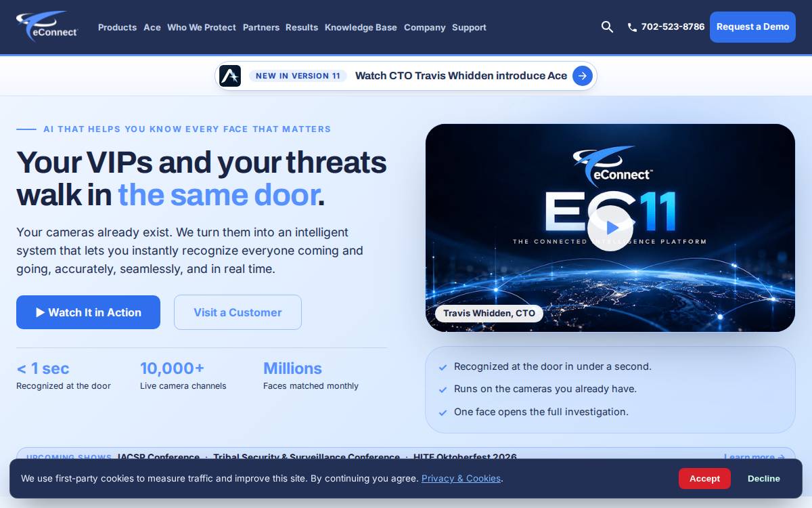Click 'Runs on the cameras you already have.'

[545, 389]
